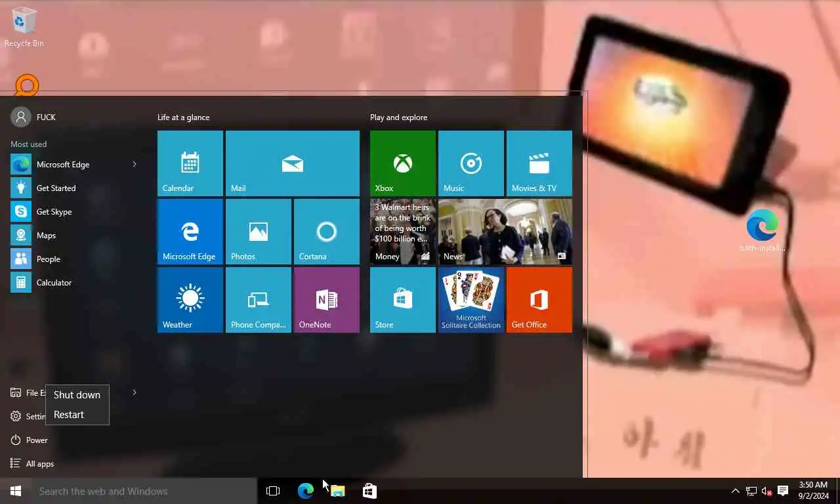This screenshot has width=840, height=504.
Task: Open Get Skype in Most used list
Action: (73, 211)
